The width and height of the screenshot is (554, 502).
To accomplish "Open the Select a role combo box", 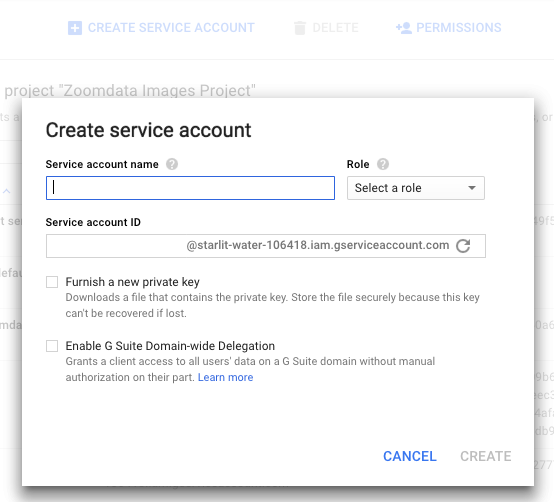I will (416, 188).
